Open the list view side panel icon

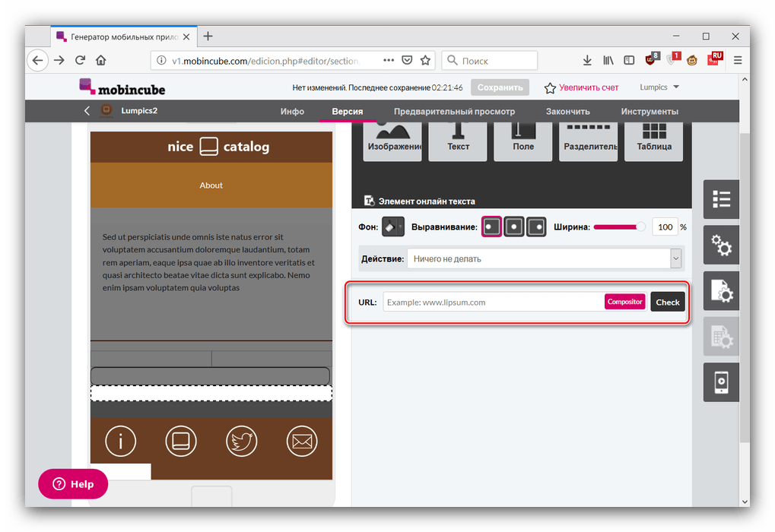tap(721, 199)
